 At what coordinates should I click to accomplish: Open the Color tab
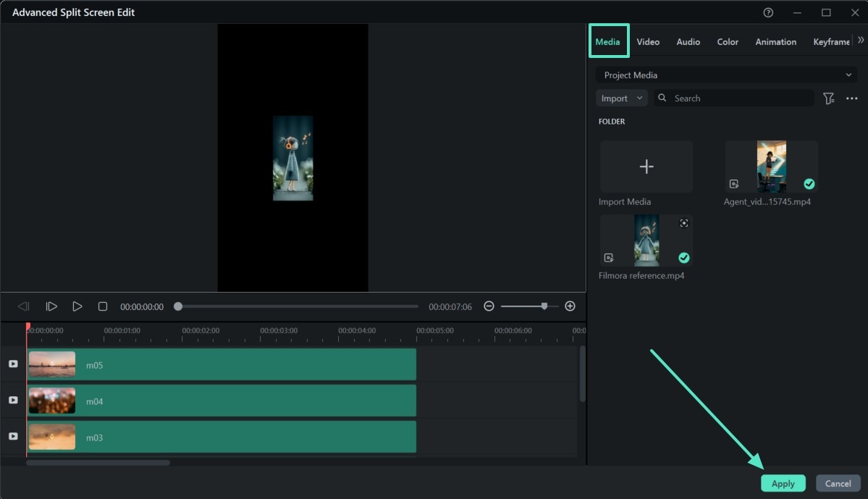click(x=728, y=41)
